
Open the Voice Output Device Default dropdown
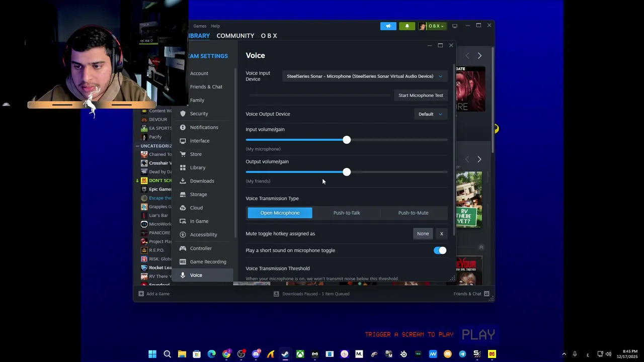(x=430, y=114)
